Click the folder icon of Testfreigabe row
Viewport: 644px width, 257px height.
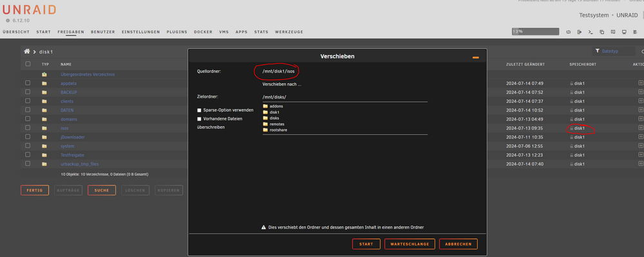44,155
